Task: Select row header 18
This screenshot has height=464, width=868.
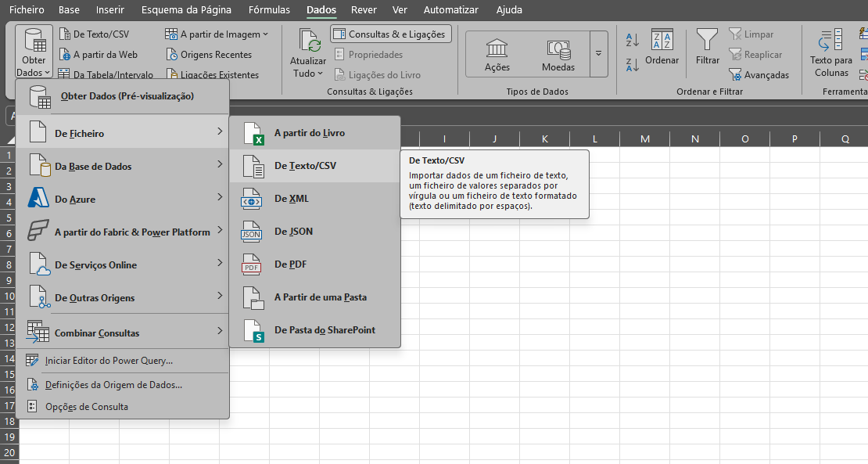Action: [x=9, y=422]
